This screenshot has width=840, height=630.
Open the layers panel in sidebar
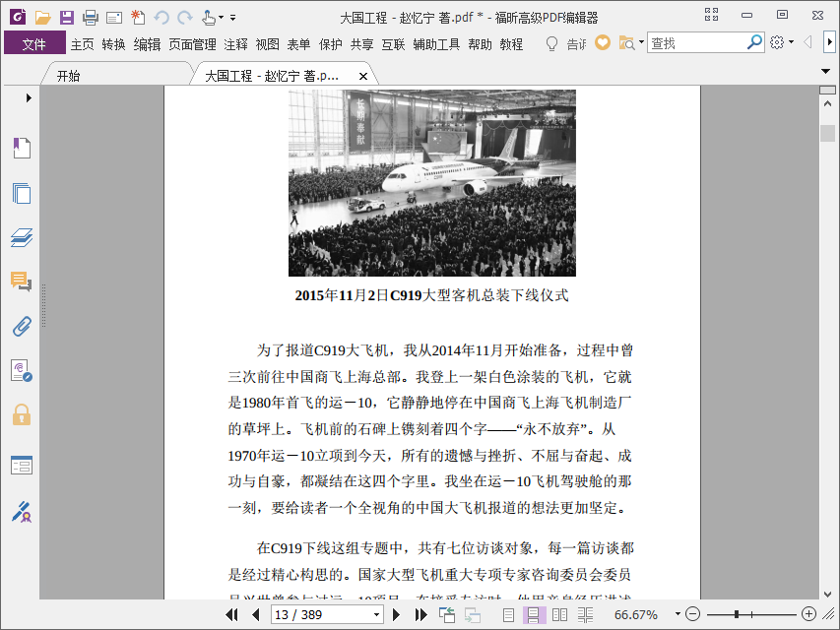pyautogui.click(x=22, y=237)
